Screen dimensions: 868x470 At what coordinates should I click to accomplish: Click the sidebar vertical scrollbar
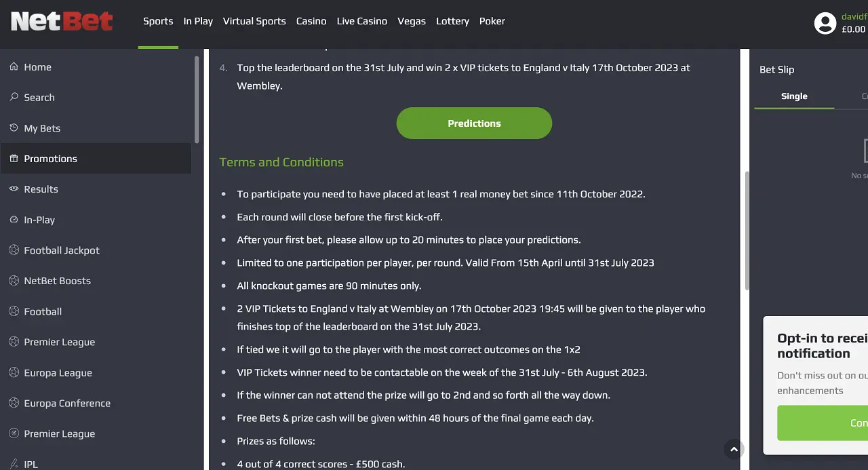(x=197, y=100)
